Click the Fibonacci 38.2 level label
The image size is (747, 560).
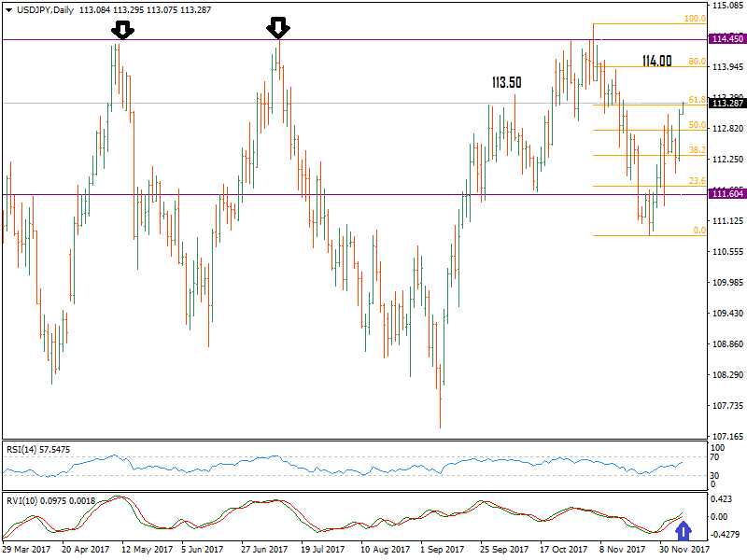coord(696,149)
